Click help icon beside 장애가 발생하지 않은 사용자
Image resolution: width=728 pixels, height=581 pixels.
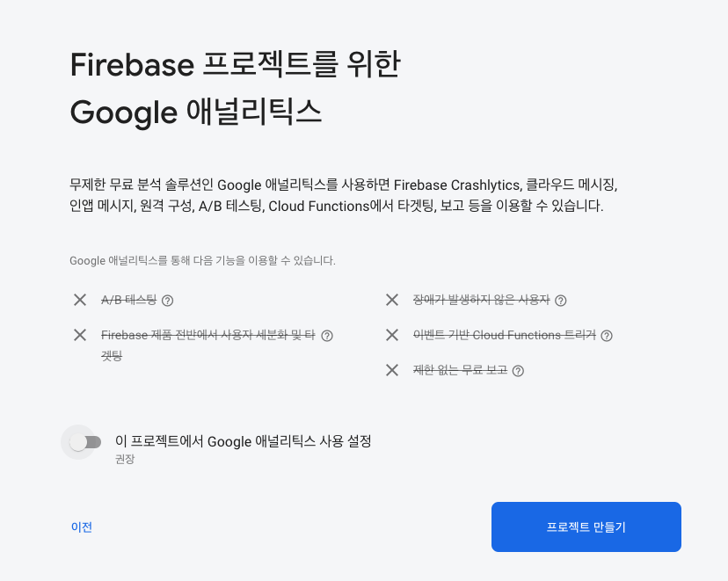point(561,301)
